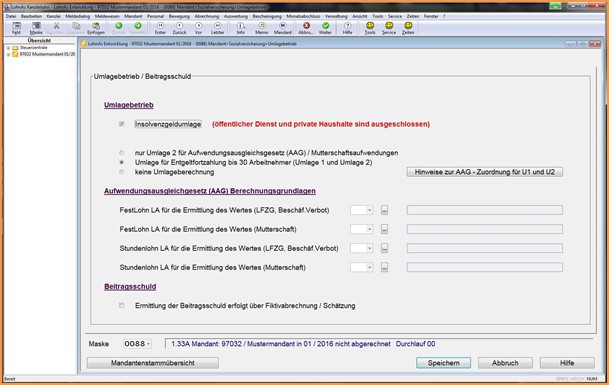Click lookup button for Stundenlohn LA (LFZG, Beschäf.Verbot)
The height and width of the screenshot is (385, 609).
384,248
